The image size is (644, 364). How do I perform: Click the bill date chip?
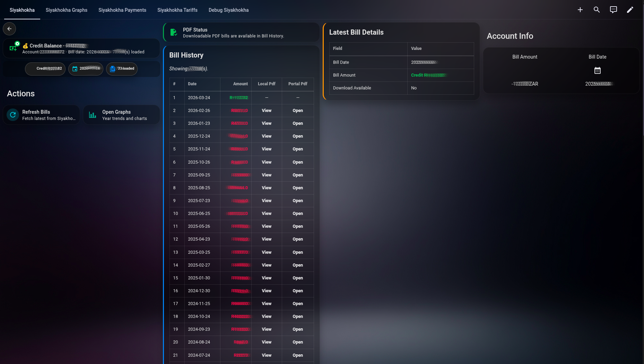86,69
